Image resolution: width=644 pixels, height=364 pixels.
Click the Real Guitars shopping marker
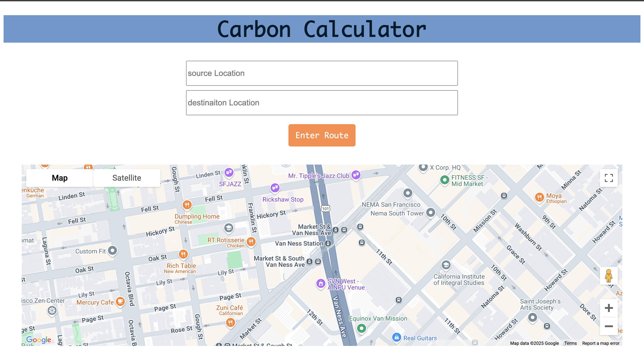pyautogui.click(x=396, y=337)
